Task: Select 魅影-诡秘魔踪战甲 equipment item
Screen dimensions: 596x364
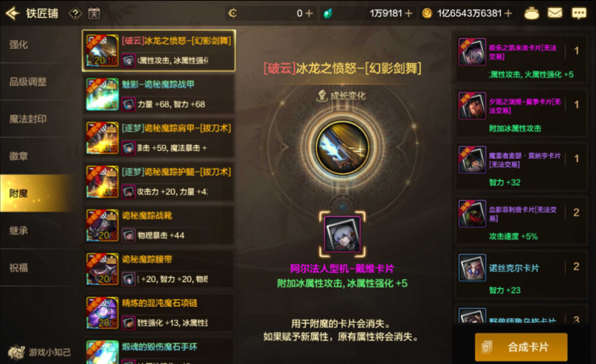Action: (159, 94)
